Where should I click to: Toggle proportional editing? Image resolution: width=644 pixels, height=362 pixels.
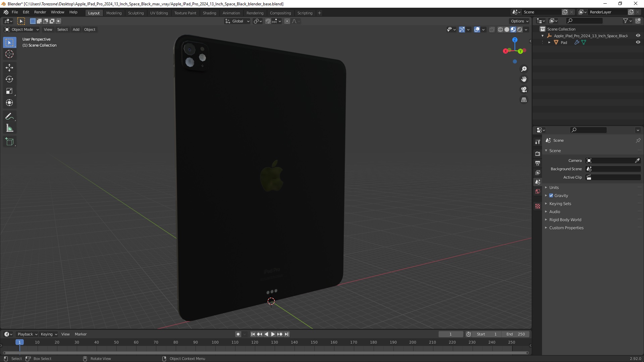[x=287, y=21]
